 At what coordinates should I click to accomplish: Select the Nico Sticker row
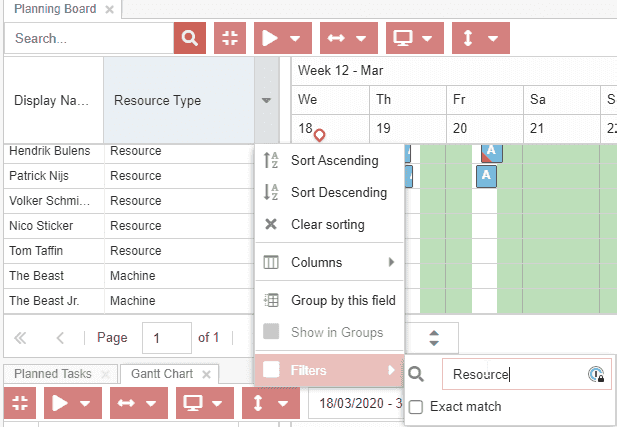[129, 226]
